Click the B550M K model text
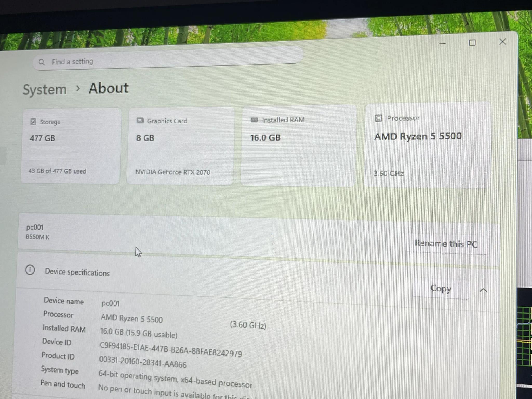Viewport: 532px width, 399px height. [38, 237]
